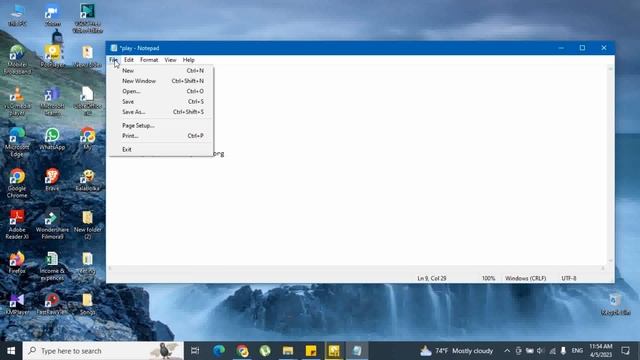Click the horizontal scrollbar left arrow
The height and width of the screenshot is (360, 640).
(x=110, y=268)
